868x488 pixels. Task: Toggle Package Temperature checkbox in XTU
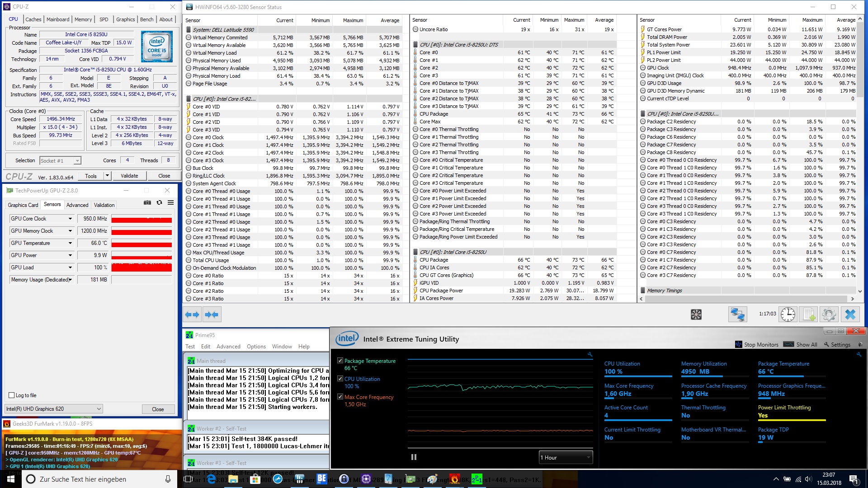(x=340, y=361)
